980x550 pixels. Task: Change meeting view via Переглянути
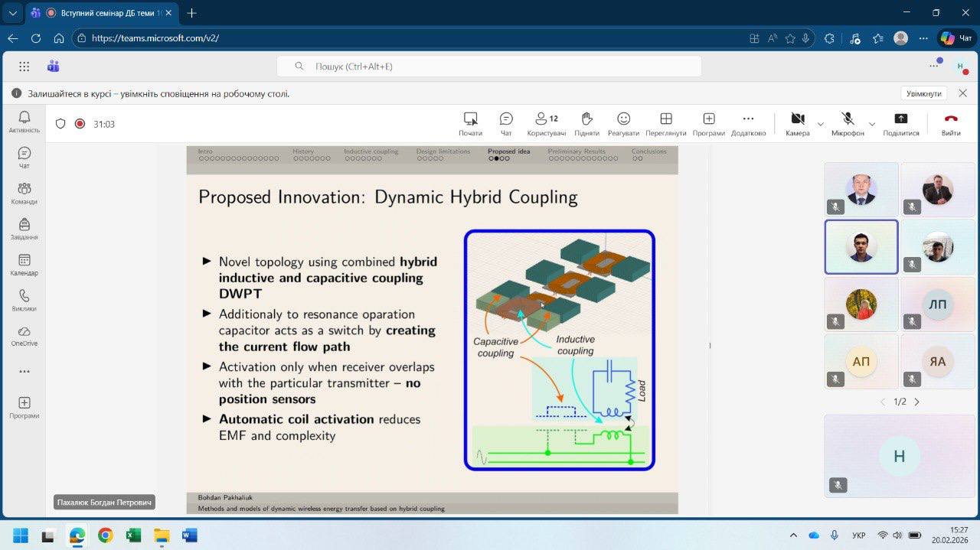click(665, 123)
